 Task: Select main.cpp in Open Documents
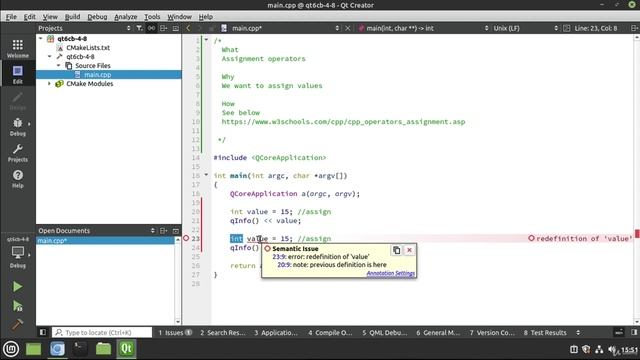(105, 240)
